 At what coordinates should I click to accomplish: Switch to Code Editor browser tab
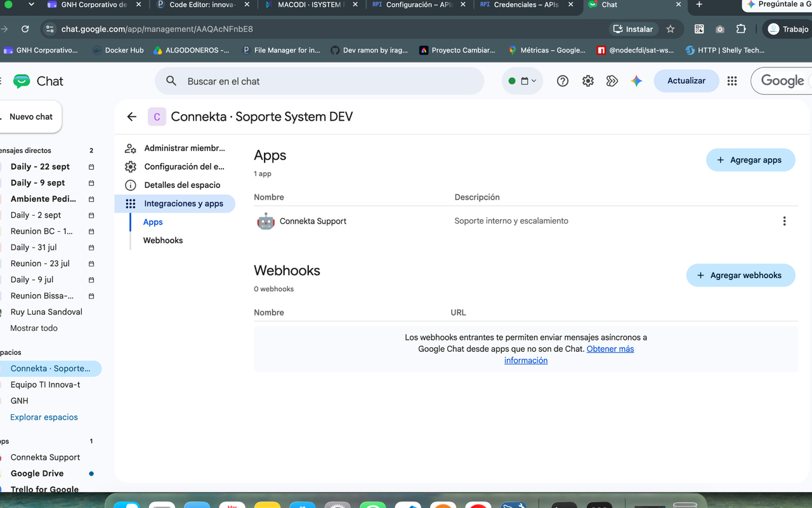(x=202, y=4)
